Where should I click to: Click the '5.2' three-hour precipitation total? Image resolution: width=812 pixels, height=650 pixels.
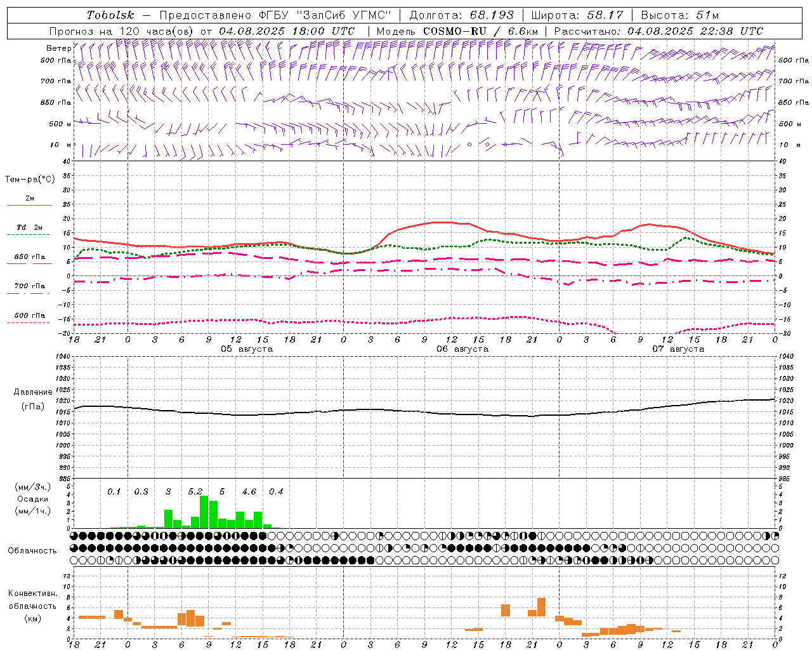tap(195, 491)
